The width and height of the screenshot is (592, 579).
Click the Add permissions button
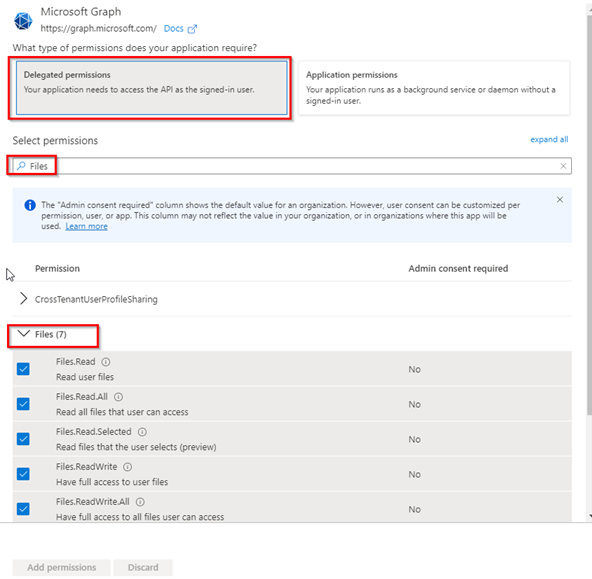pyautogui.click(x=62, y=567)
